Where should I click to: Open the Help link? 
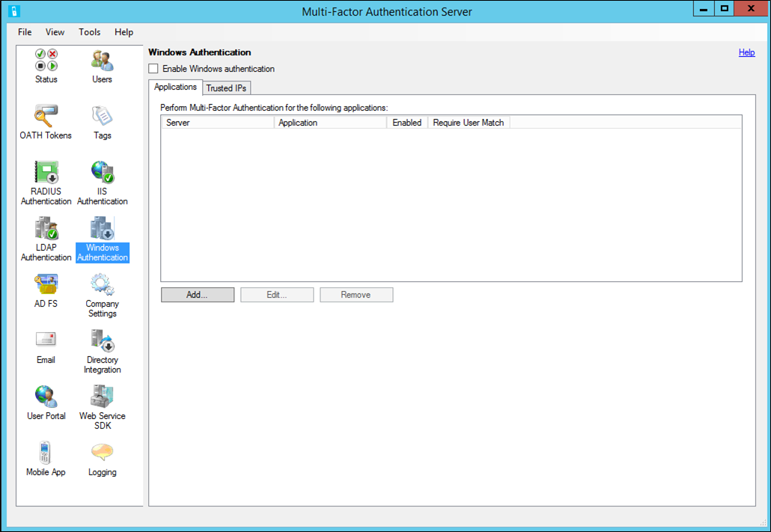coord(746,52)
